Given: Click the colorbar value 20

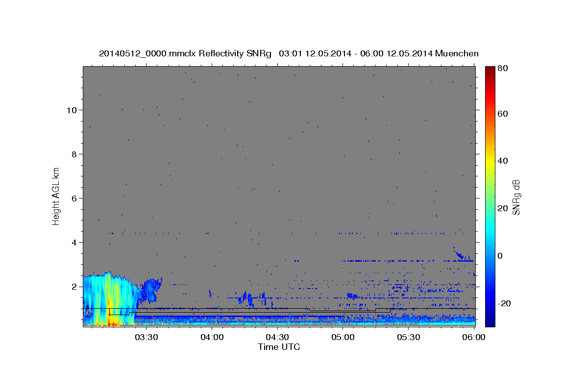Looking at the screenshot, I should [502, 208].
